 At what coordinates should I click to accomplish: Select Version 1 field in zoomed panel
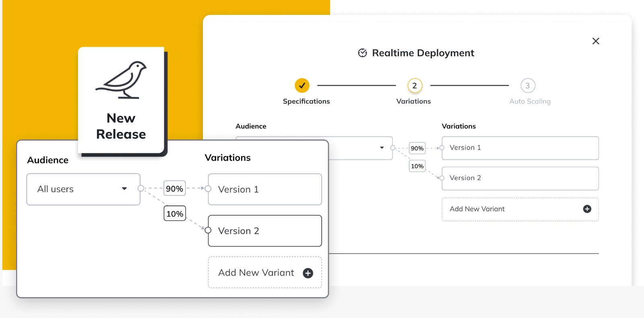(x=265, y=189)
